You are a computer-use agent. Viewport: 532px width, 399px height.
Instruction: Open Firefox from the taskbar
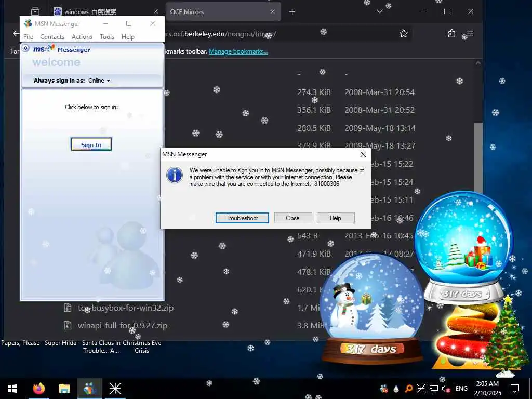point(38,389)
